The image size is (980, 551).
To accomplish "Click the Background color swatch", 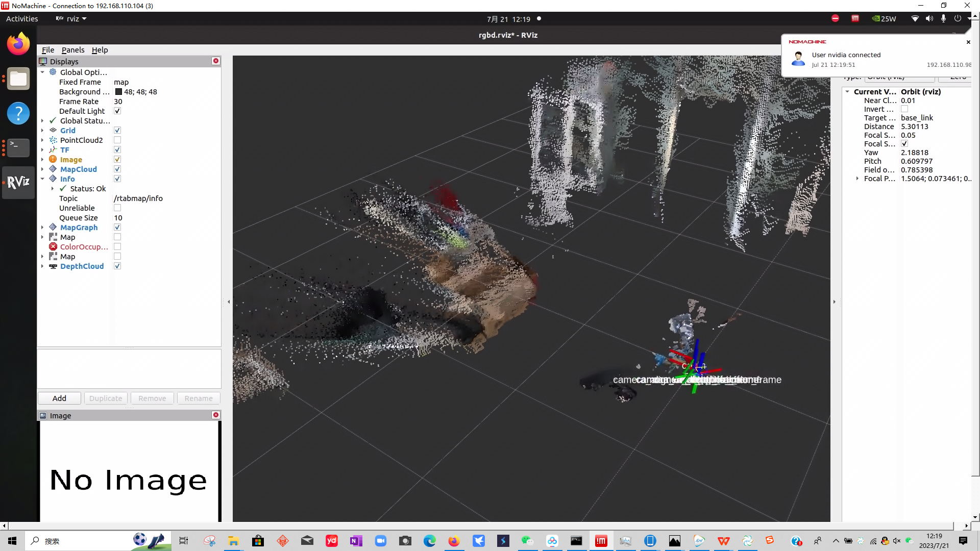I will 118,92.
